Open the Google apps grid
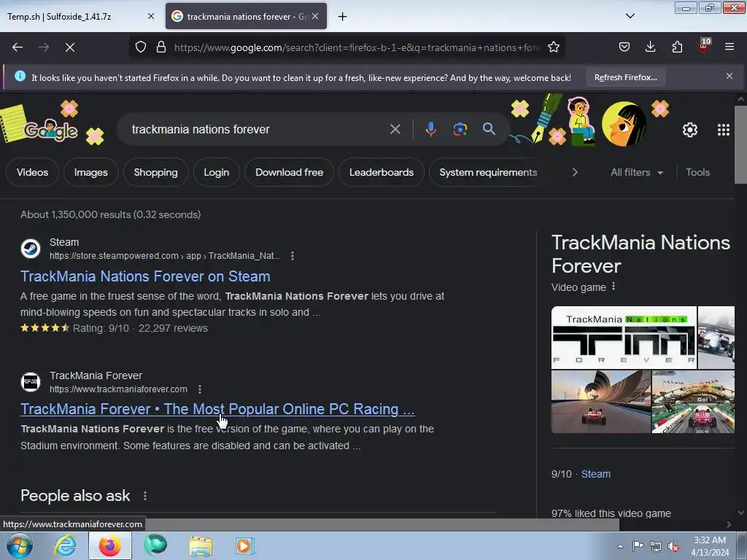Image resolution: width=747 pixels, height=560 pixels. 723,130
